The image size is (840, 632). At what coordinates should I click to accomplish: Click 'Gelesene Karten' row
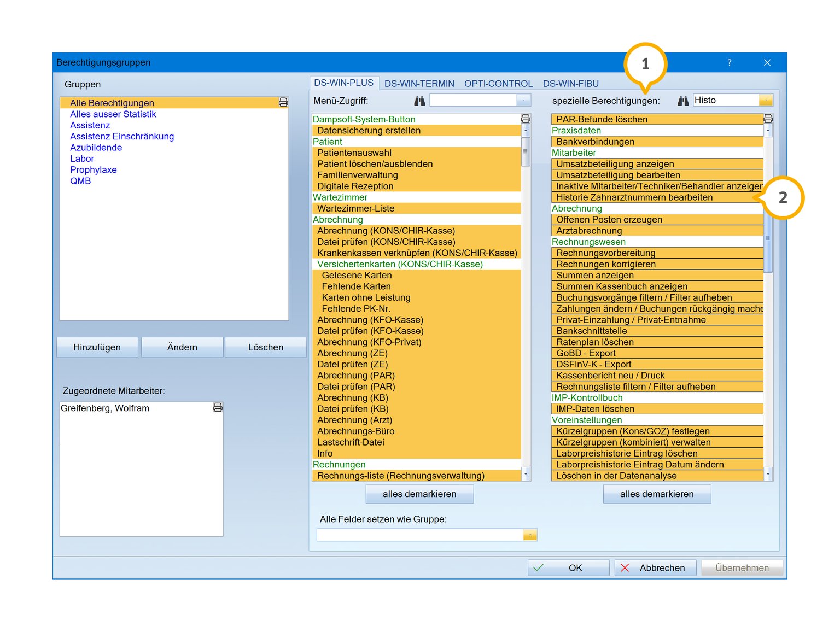pyautogui.click(x=416, y=276)
